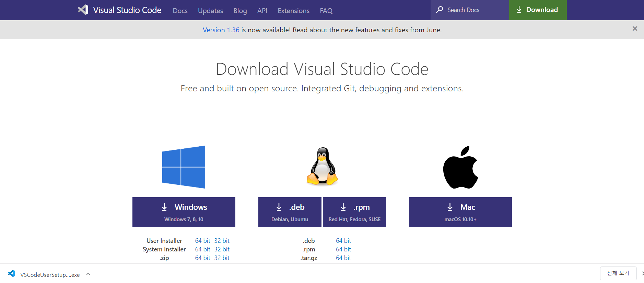Download System Installer 64 bit
The width and height of the screenshot is (644, 283).
pos(202,249)
